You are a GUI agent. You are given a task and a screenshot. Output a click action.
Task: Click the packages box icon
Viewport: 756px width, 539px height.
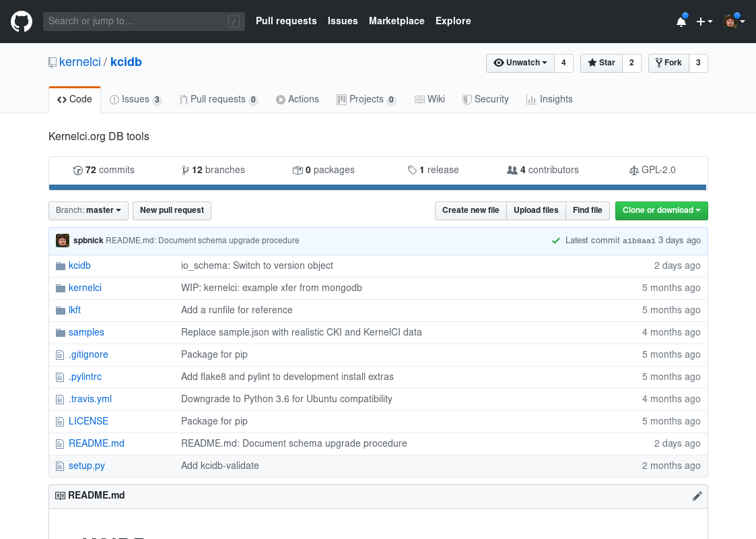pos(298,170)
